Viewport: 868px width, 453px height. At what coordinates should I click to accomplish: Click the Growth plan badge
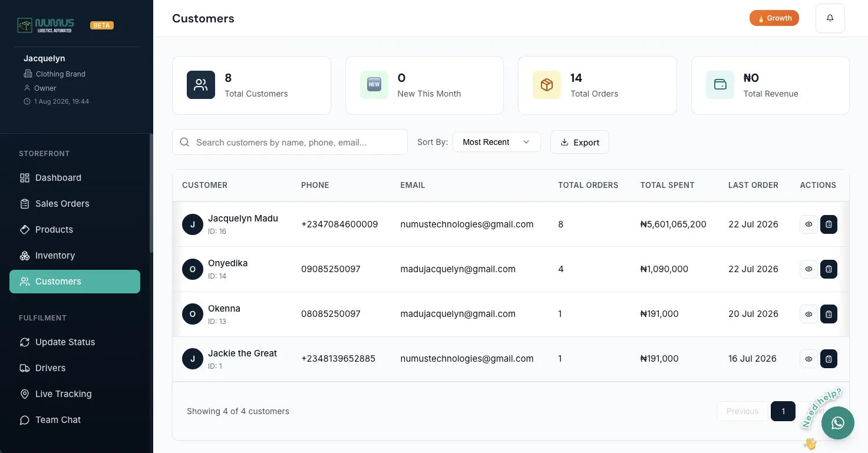coord(774,18)
